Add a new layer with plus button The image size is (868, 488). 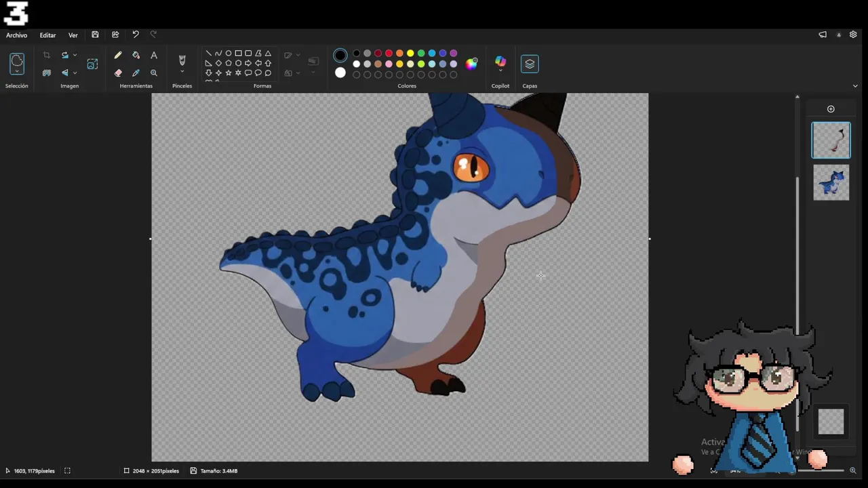(831, 109)
